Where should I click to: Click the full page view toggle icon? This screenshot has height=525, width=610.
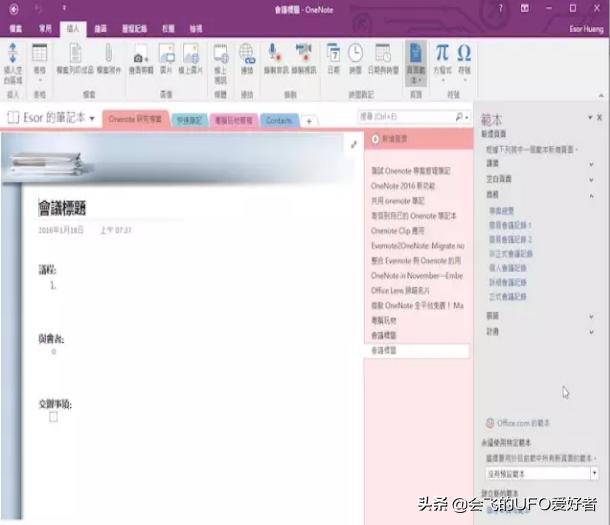(x=525, y=8)
